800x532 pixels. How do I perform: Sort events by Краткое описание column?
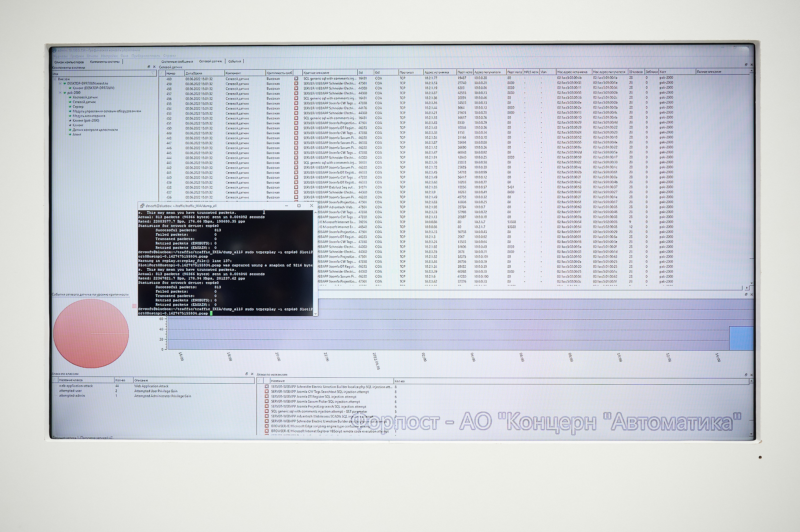pyautogui.click(x=330, y=73)
